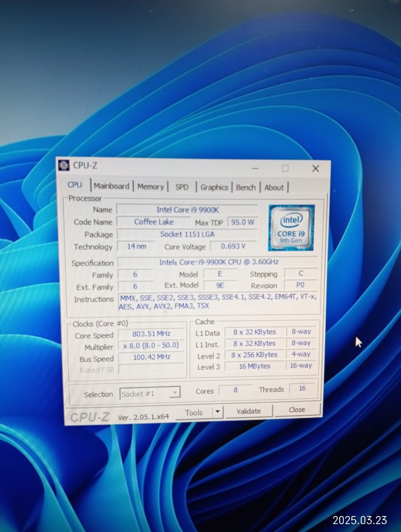Viewport: 401px width, 532px height.
Task: Click the Max TDP value 95.0 W
Action: coord(242,222)
